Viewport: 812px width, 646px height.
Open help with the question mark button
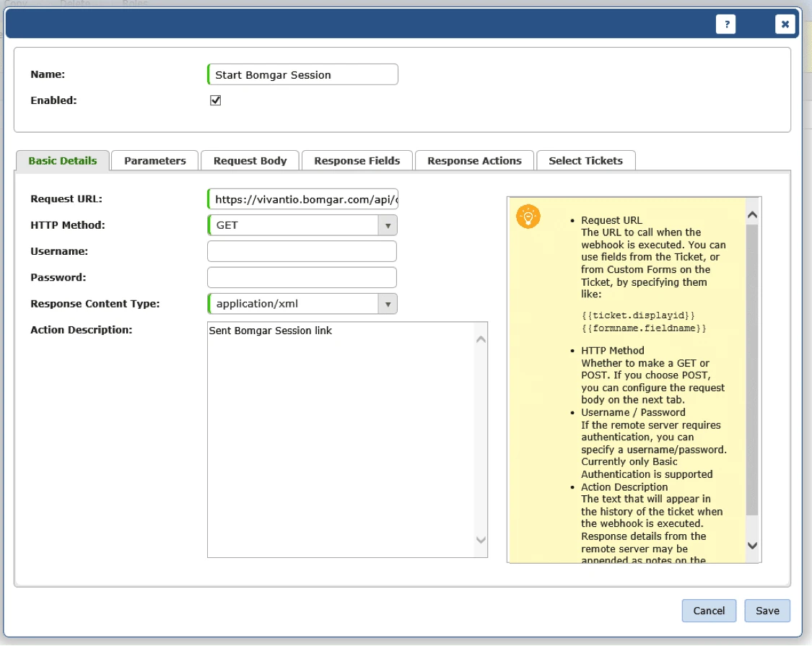click(x=726, y=25)
